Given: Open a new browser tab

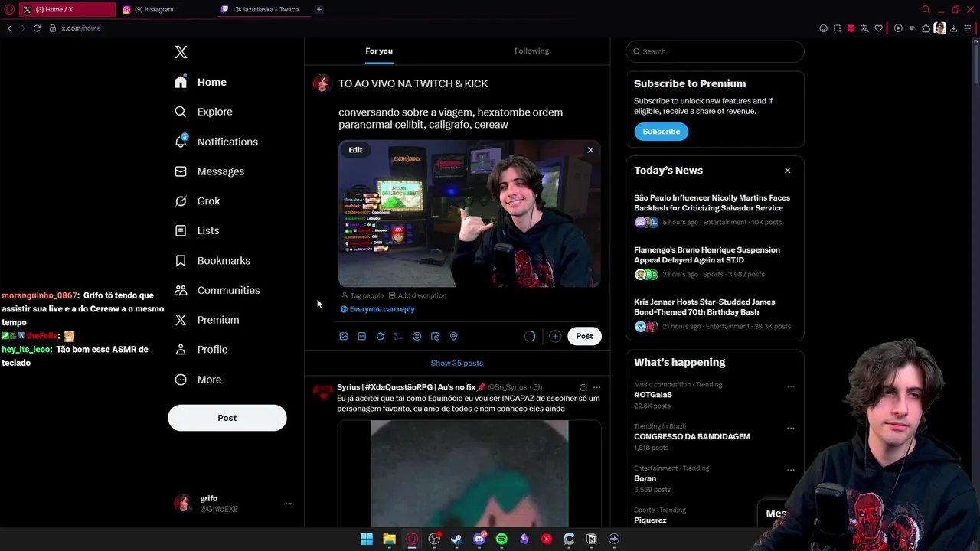Looking at the screenshot, I should tap(319, 9).
